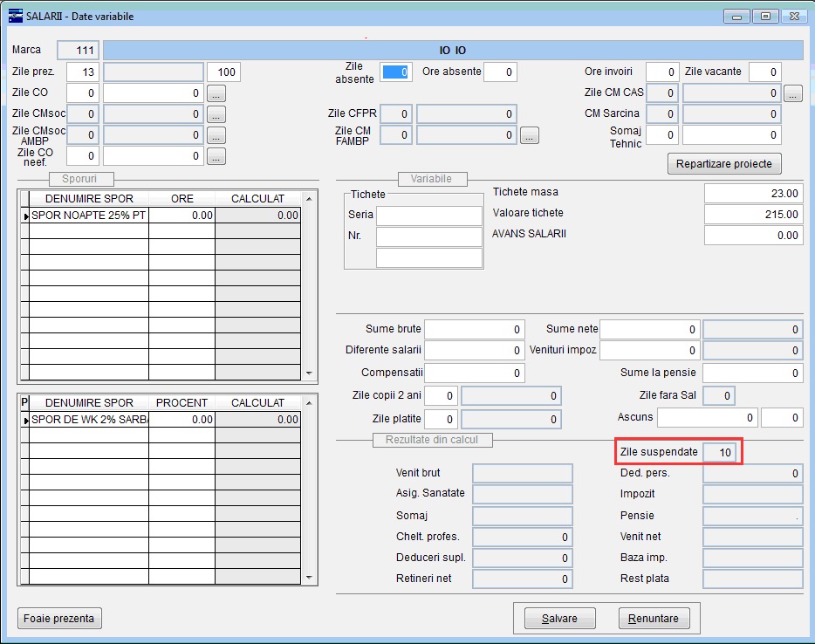This screenshot has height=644, width=815.
Task: Click ORE cell of SPOR NOAPTE row
Action: pyautogui.click(x=181, y=216)
